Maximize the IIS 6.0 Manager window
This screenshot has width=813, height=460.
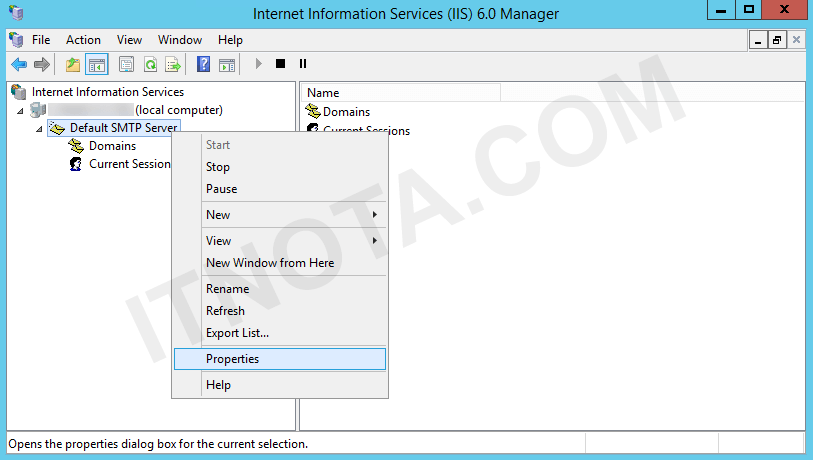(x=749, y=10)
